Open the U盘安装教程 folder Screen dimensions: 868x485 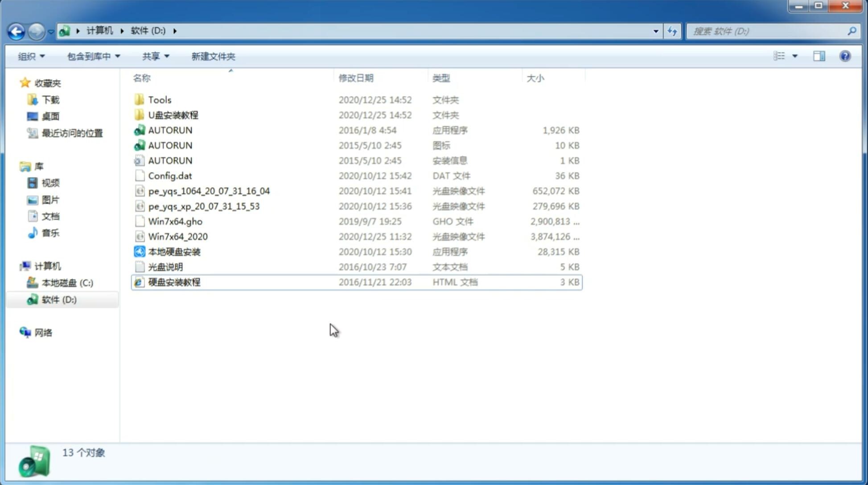click(173, 115)
